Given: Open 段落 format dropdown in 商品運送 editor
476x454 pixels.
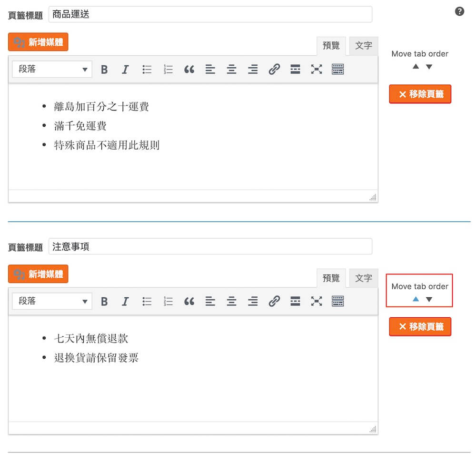Looking at the screenshot, I should (x=52, y=70).
